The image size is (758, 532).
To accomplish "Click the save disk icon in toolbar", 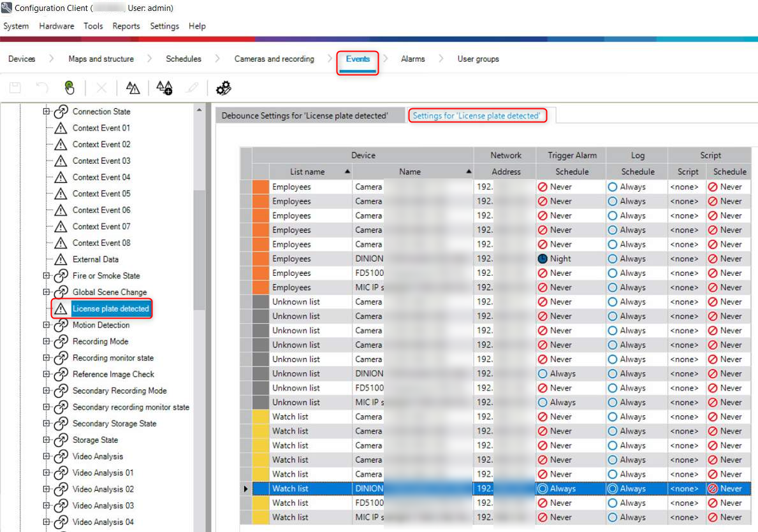I will click(x=15, y=88).
